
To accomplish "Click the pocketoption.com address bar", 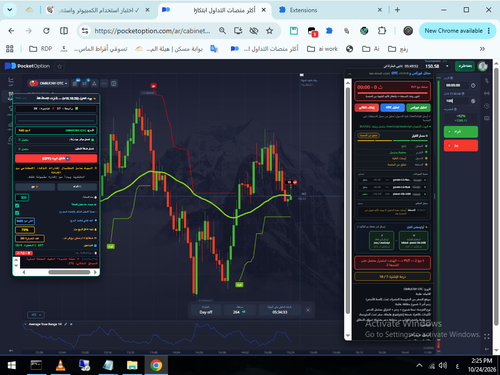I will (152, 31).
